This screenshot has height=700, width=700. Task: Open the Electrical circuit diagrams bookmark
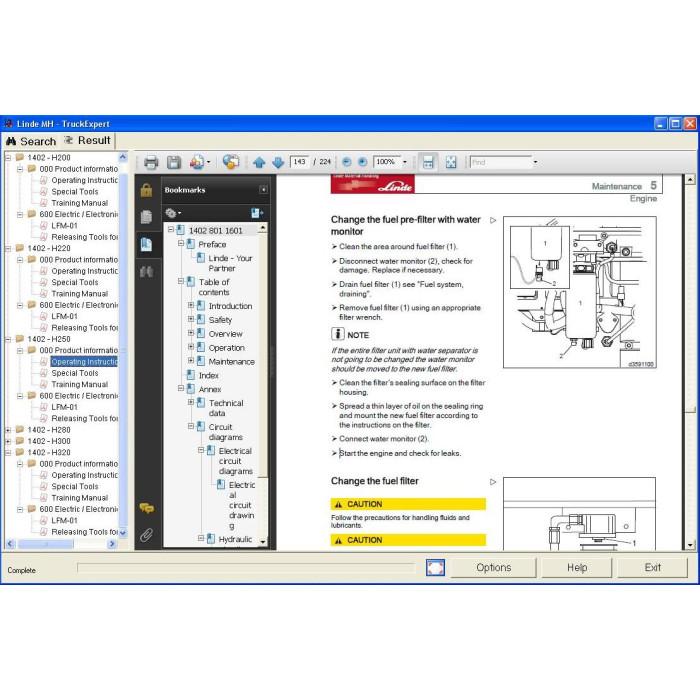coord(235,461)
